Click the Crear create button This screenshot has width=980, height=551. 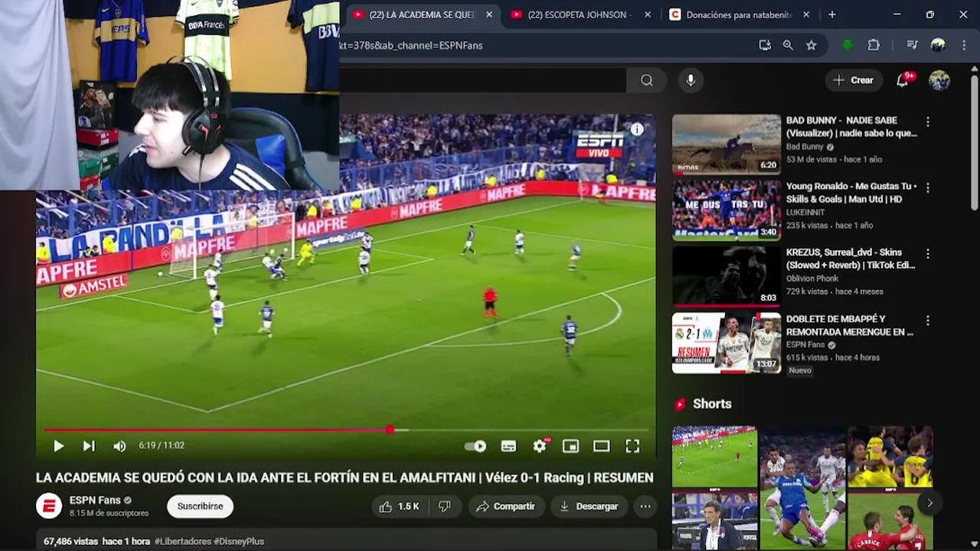[x=854, y=80]
